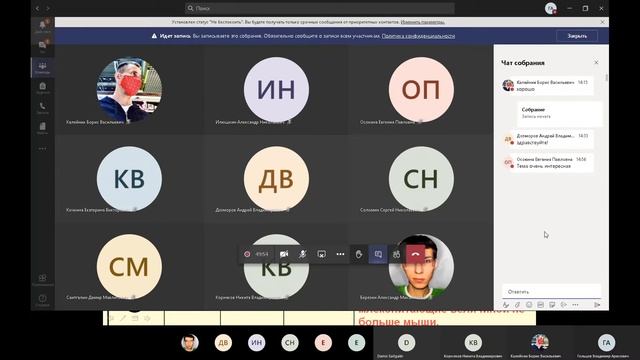Open more actions ellipsis in meeting toolbar
Screen dimensions: 640x360
coord(340,254)
